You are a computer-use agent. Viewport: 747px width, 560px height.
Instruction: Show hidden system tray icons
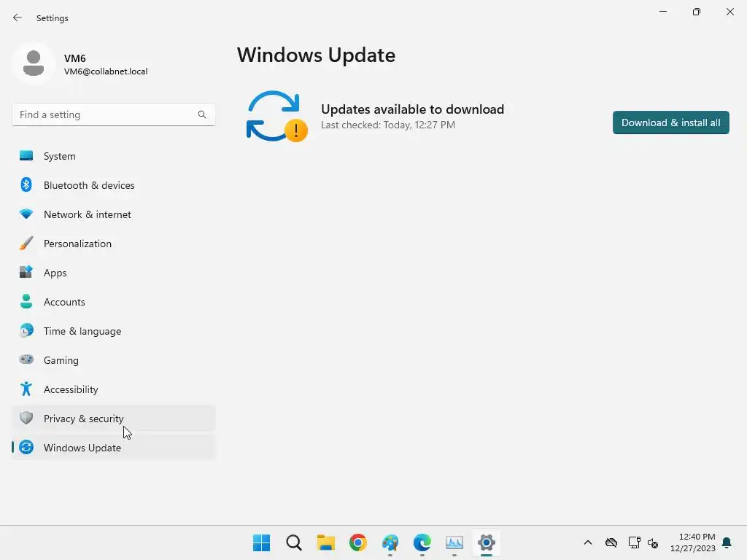pyautogui.click(x=588, y=542)
